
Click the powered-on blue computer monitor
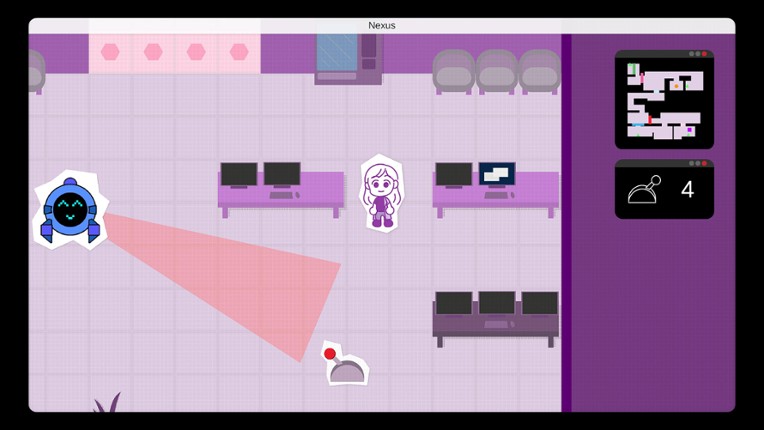(496, 174)
